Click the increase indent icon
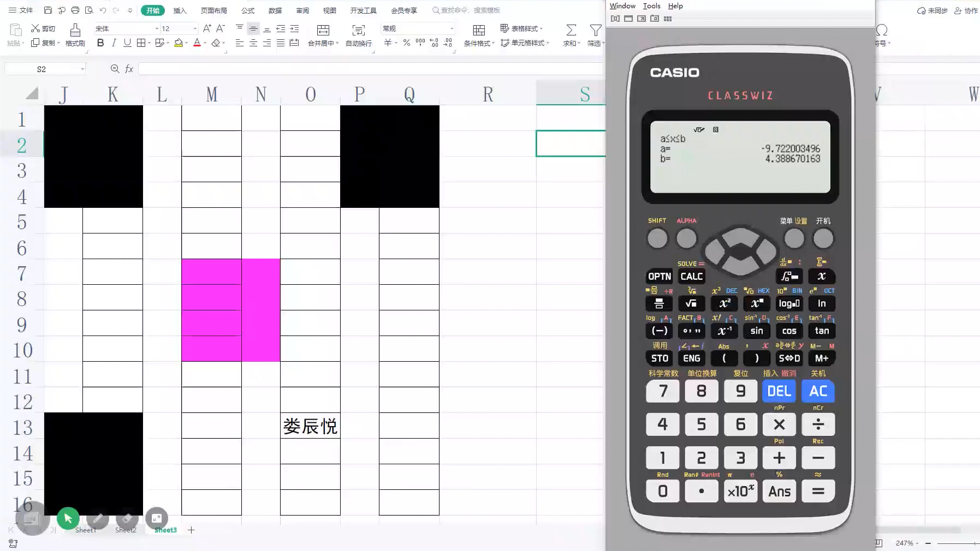Image resolution: width=980 pixels, height=551 pixels. (x=294, y=28)
